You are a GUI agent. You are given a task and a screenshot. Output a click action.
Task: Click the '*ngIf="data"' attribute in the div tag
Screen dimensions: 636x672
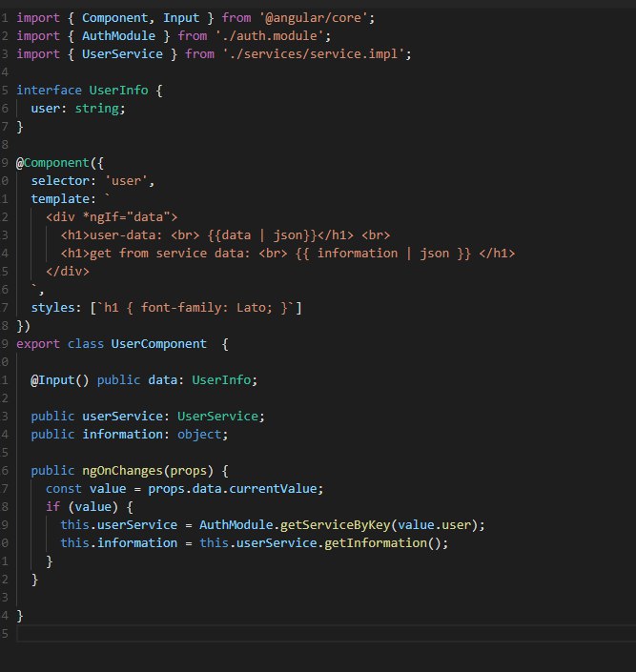click(x=126, y=217)
